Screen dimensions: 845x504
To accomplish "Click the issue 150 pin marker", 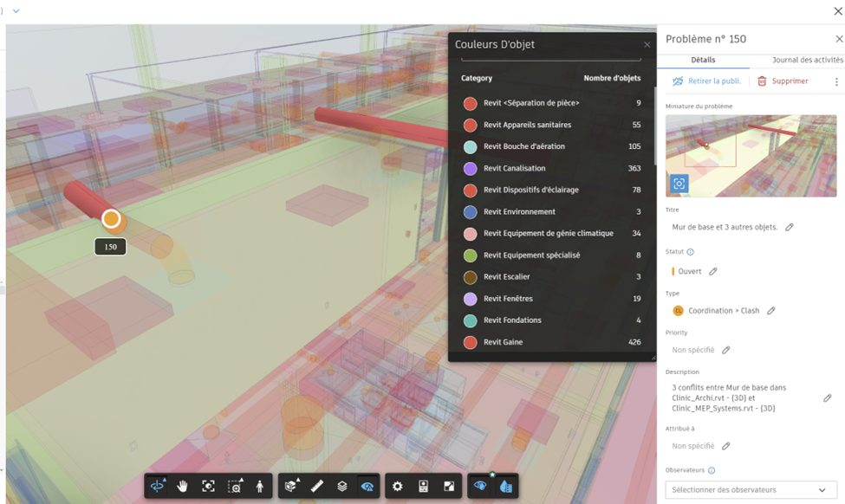I will tap(111, 219).
